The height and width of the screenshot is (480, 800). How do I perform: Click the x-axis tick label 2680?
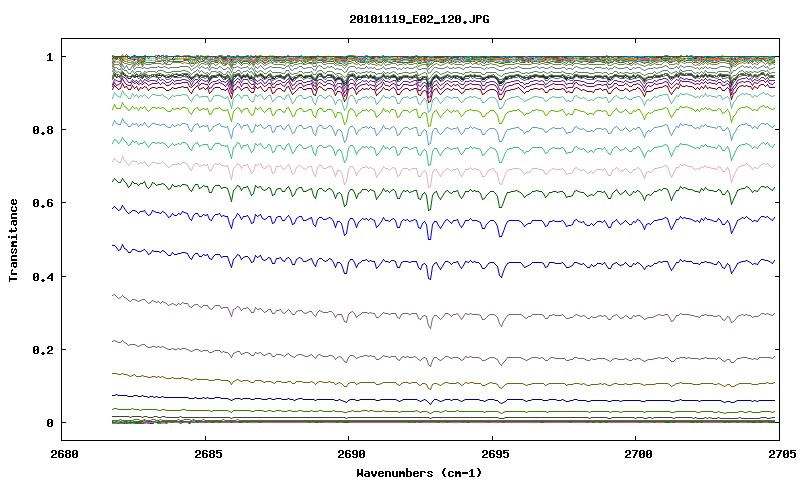coord(64,454)
